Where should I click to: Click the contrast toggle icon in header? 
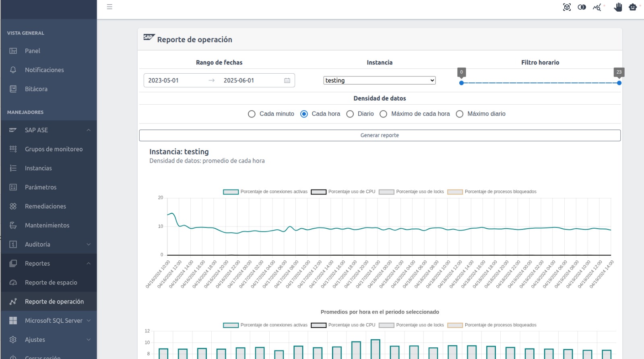click(582, 7)
